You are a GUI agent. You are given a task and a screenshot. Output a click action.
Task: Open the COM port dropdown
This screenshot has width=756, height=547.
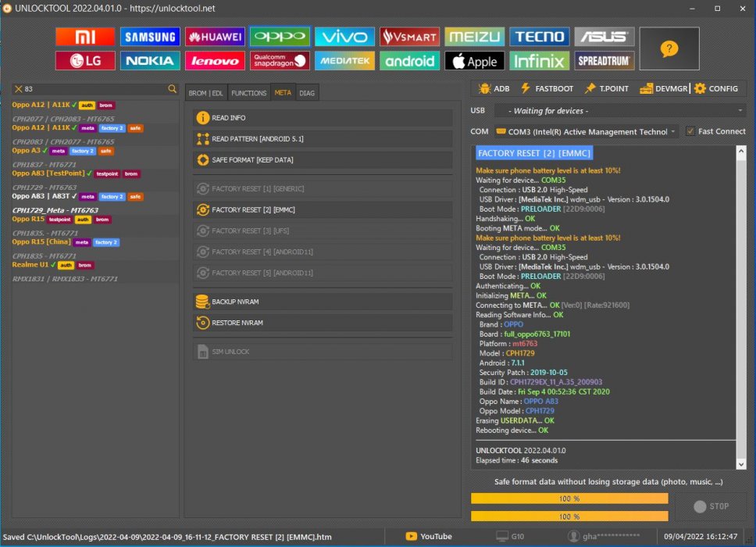click(x=587, y=132)
